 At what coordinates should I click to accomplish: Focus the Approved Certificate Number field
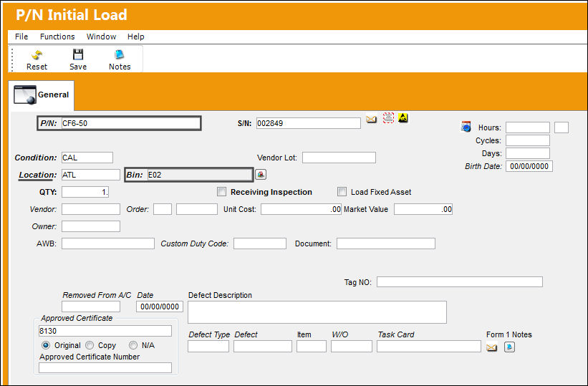pos(105,367)
